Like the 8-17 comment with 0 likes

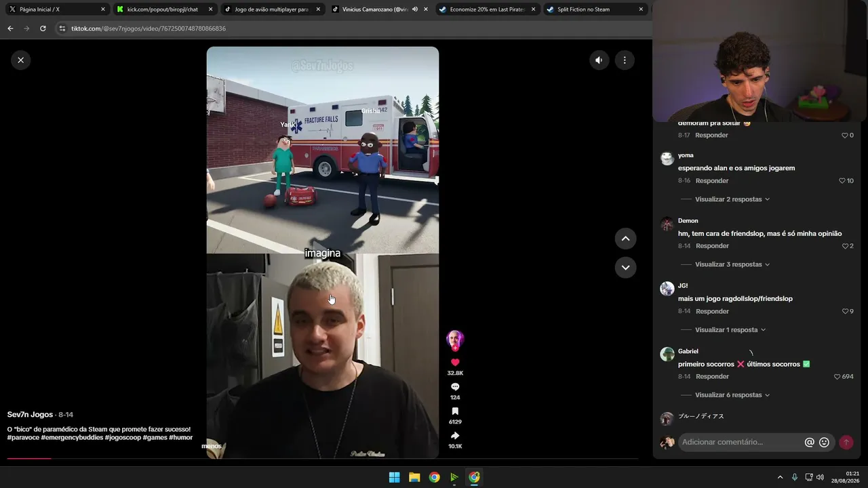[845, 136]
